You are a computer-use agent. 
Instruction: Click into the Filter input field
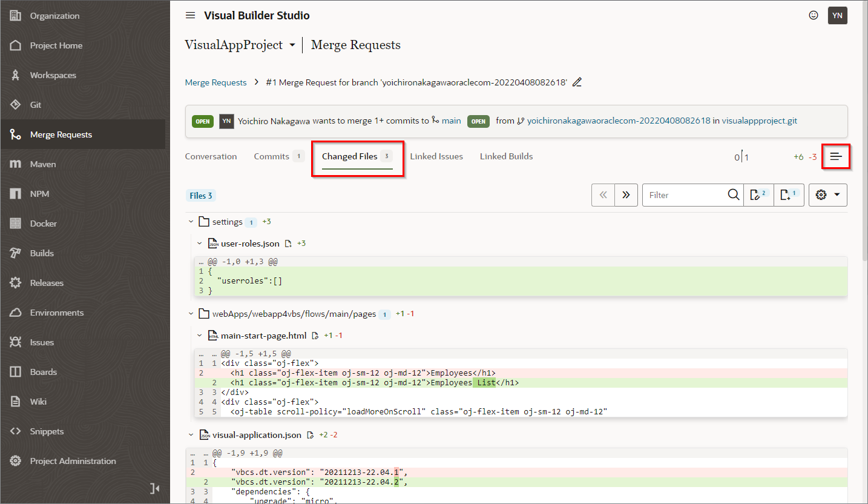coord(684,195)
